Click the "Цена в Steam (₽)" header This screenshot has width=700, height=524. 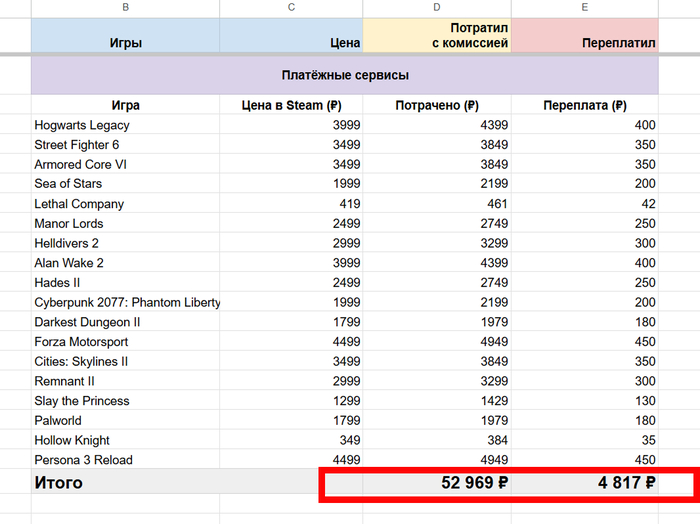click(x=291, y=105)
